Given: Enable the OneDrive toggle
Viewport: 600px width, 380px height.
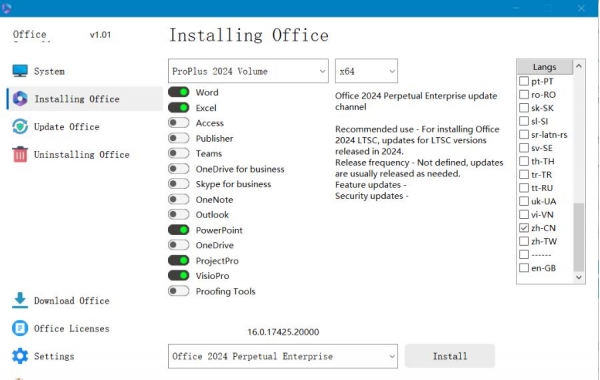Looking at the screenshot, I should click(179, 245).
